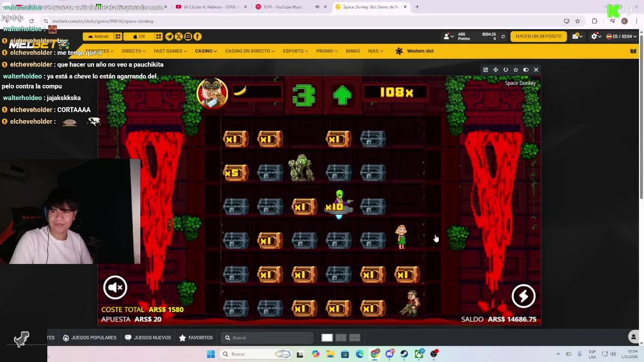
Task: Expand the FAST GAMES menu
Action: [170, 51]
